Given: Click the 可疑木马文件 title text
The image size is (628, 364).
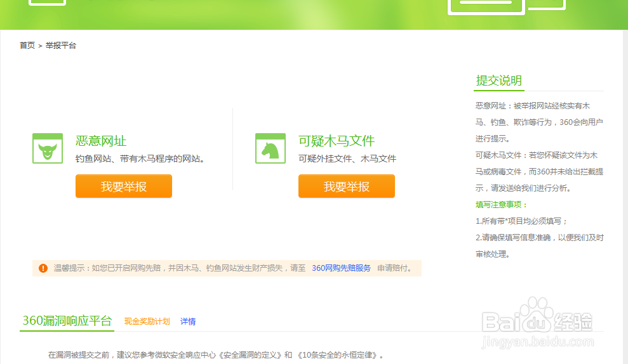Looking at the screenshot, I should [337, 141].
